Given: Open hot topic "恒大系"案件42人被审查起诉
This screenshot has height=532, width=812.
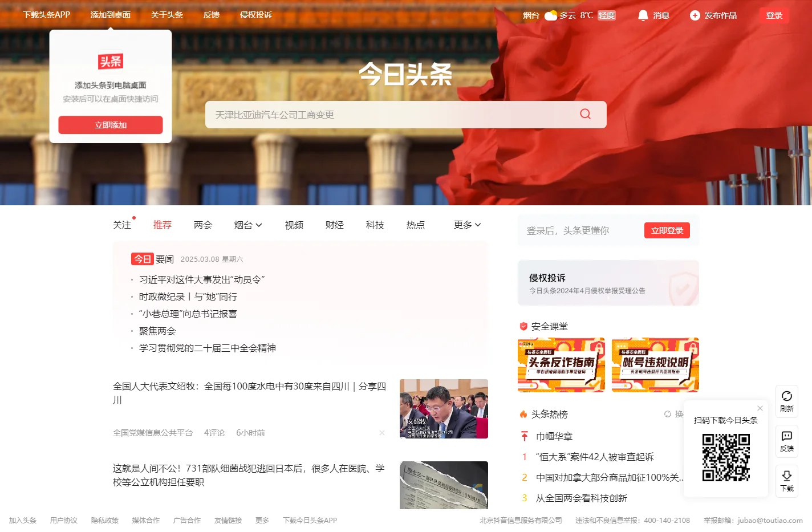Looking at the screenshot, I should coord(595,457).
